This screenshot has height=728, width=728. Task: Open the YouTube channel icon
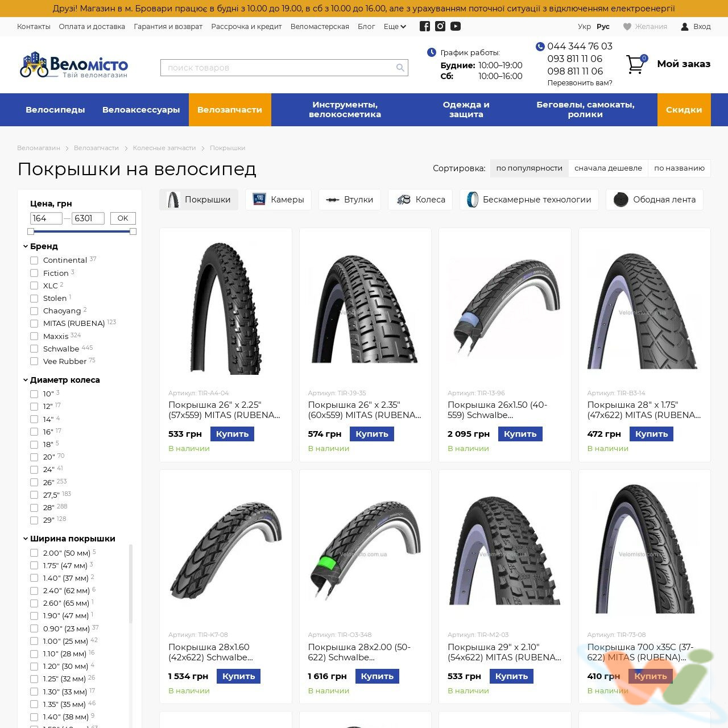click(456, 26)
